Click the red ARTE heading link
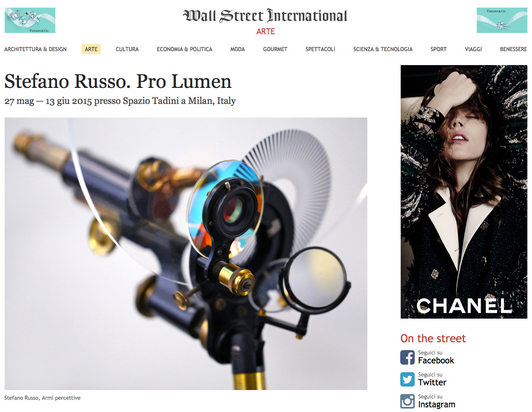The height and width of the screenshot is (412, 532). [x=266, y=31]
